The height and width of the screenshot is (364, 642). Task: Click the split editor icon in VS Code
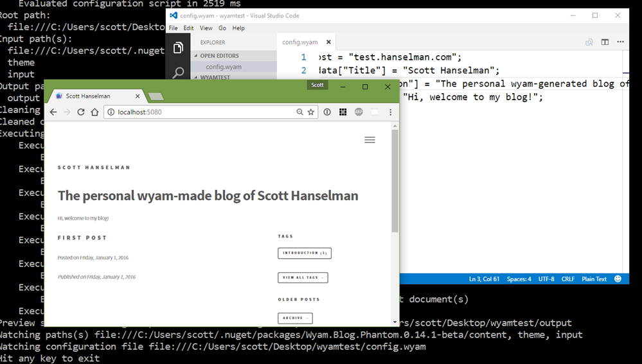coord(605,42)
